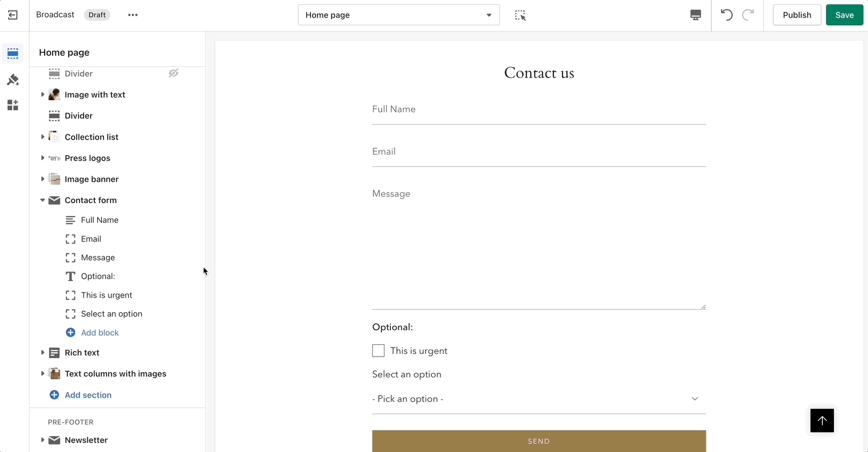Click Add block link
Image resolution: width=868 pixels, height=452 pixels.
pos(100,333)
